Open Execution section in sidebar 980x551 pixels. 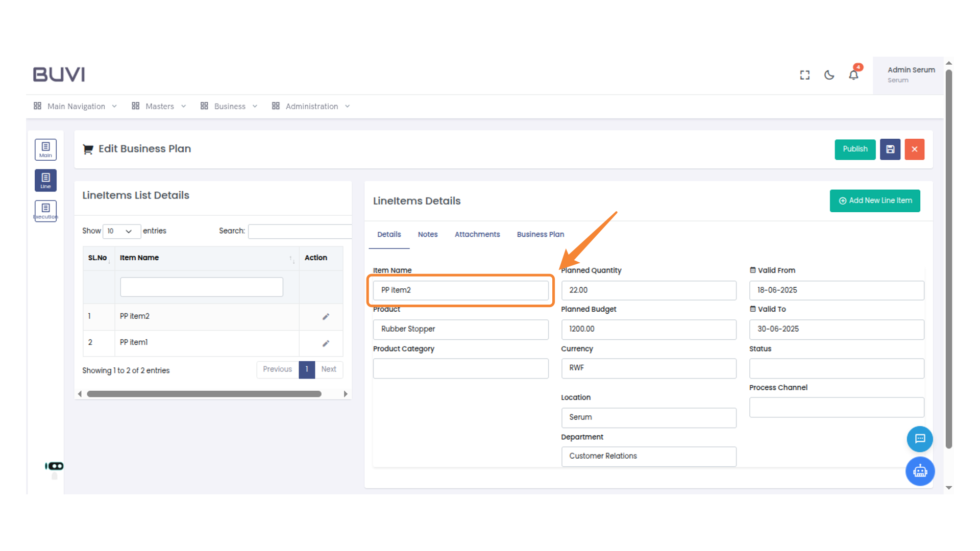(45, 211)
